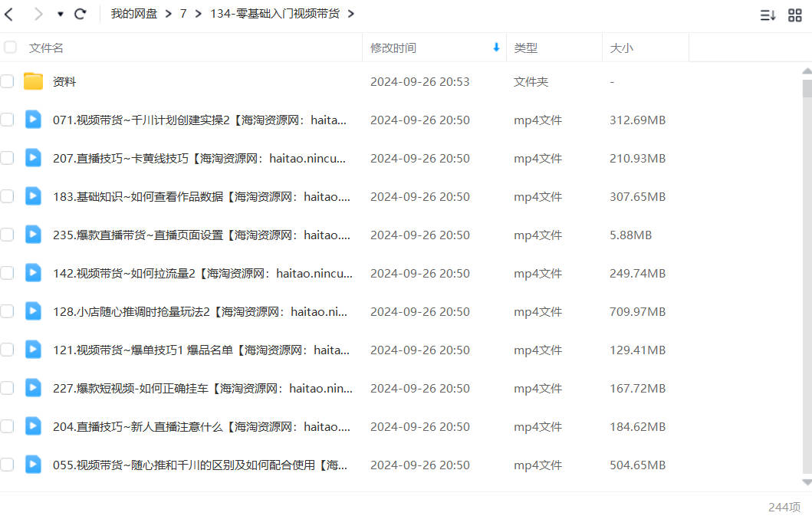Click the 文件夹 type cell
Screen dimensions: 812x516
coord(531,82)
